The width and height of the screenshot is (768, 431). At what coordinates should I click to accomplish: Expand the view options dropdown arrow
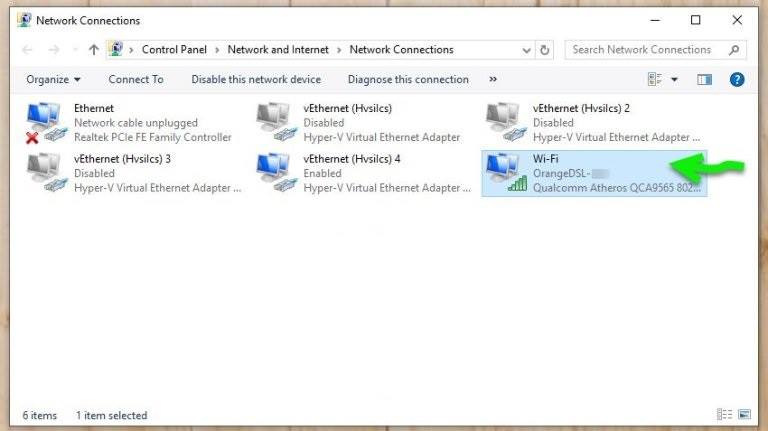674,79
